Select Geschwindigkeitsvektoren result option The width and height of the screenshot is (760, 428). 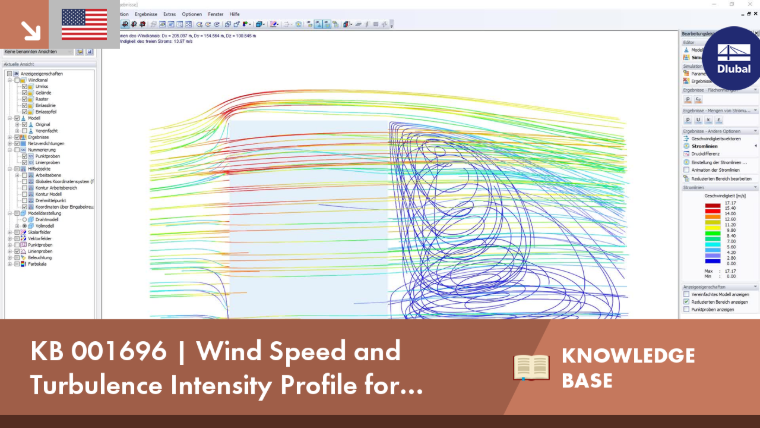point(715,139)
